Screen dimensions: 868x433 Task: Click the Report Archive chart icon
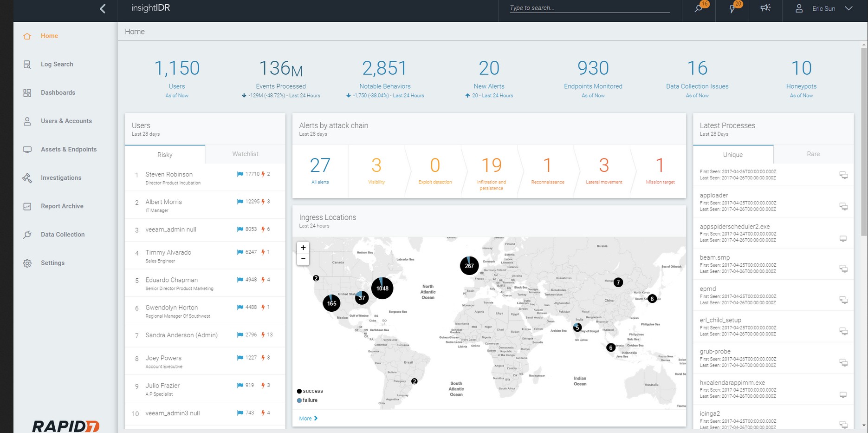(27, 206)
